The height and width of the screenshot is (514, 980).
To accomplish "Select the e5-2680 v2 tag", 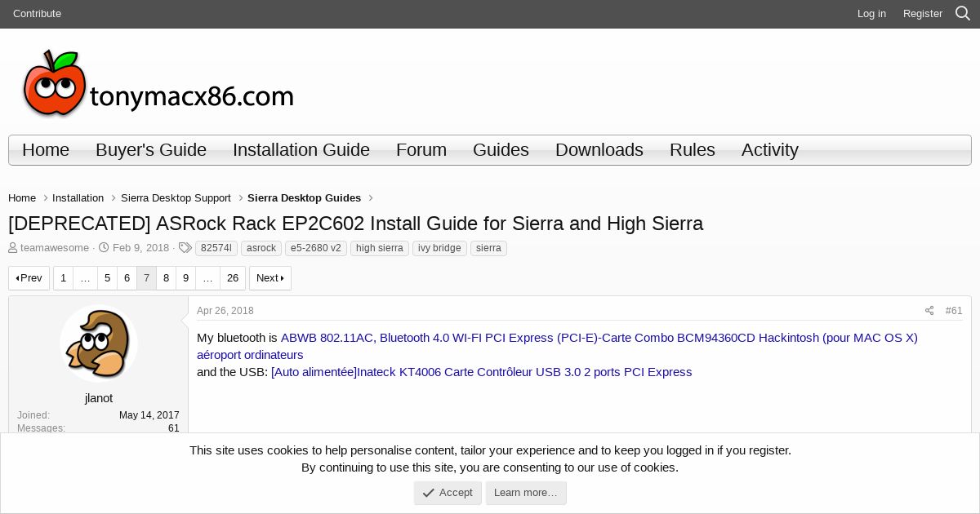I will pyautogui.click(x=316, y=248).
